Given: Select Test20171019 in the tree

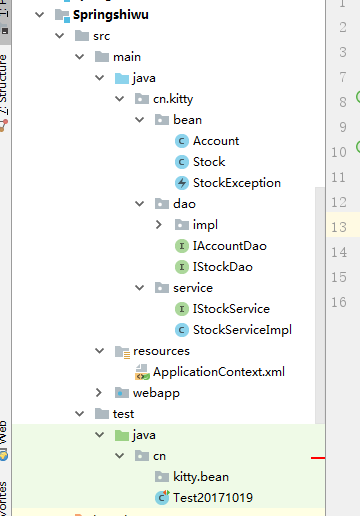Looking at the screenshot, I should [x=213, y=498].
